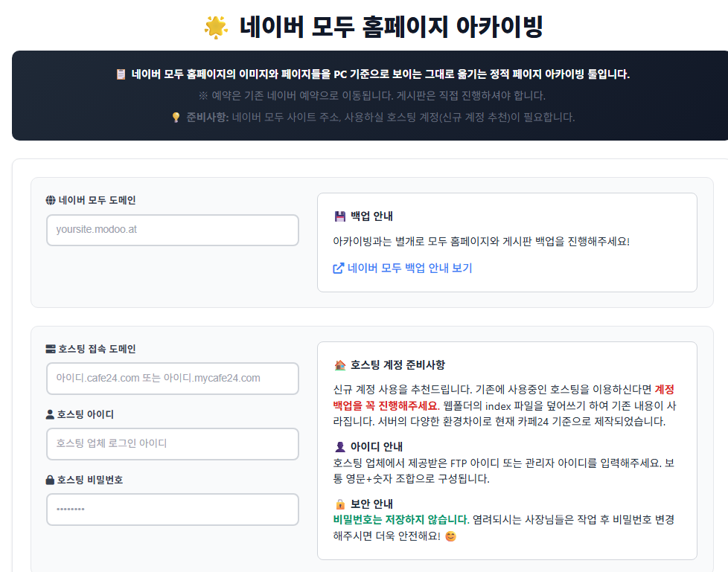This screenshot has width=728, height=572.
Task: Click the lock icon beside 호스팅 비밀번호
Action: coord(50,480)
